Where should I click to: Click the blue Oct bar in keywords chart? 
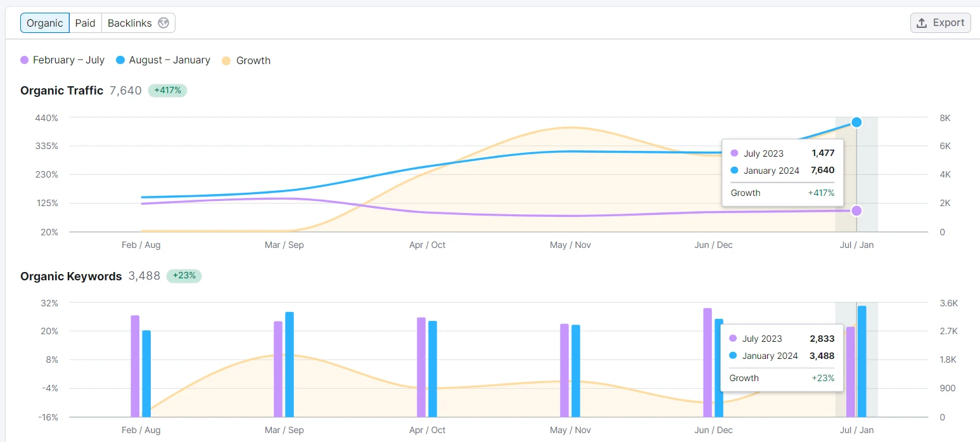coord(433,369)
